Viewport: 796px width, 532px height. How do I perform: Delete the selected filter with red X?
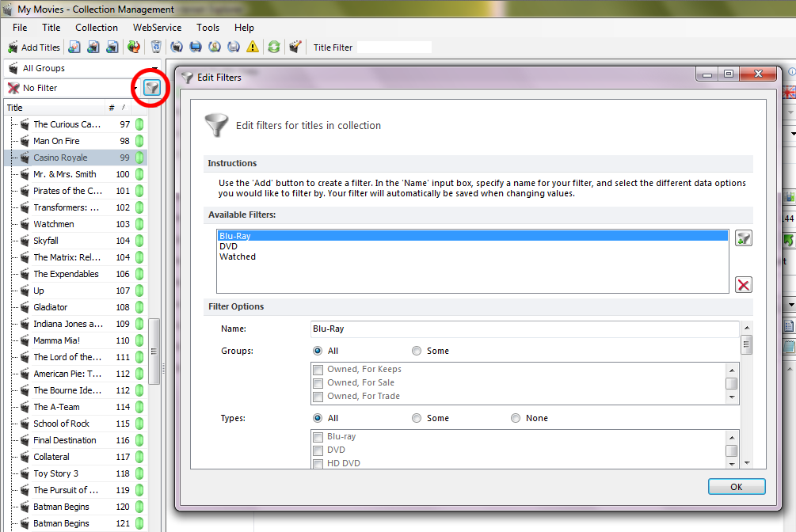[743, 285]
